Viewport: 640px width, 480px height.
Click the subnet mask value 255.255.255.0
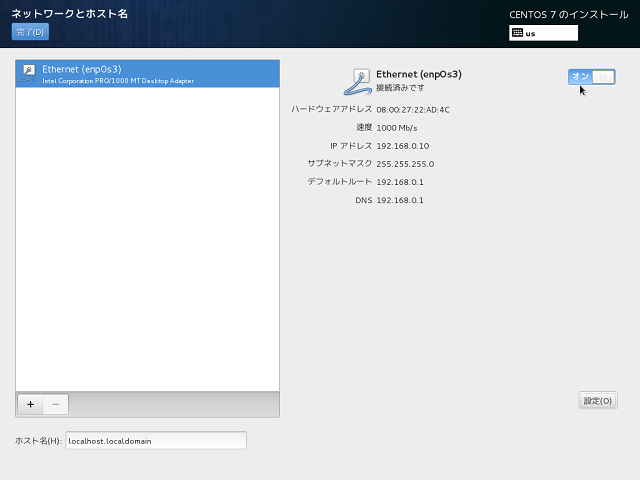[x=405, y=164]
